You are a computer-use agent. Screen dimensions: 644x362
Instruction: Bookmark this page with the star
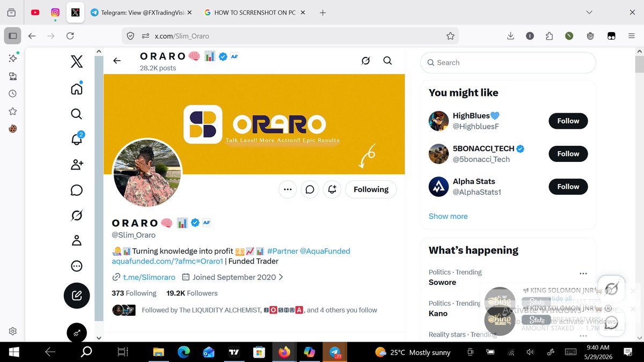[x=450, y=36]
